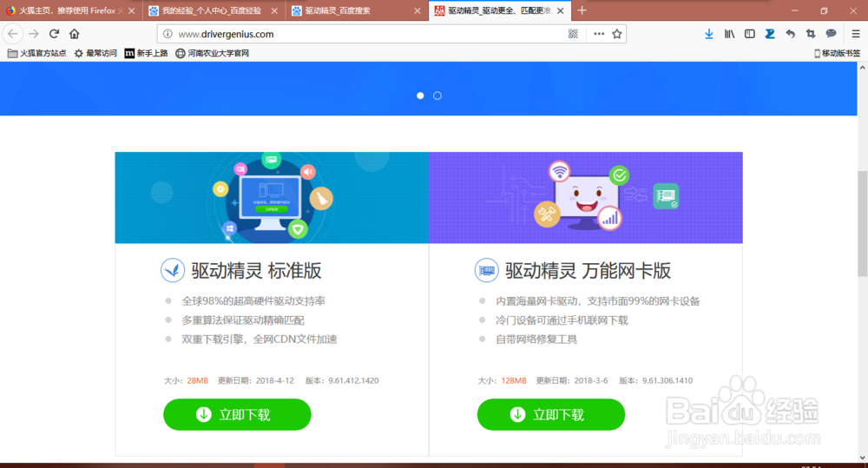Click text 全球98%的超高硬件驱动支持率
Image resolution: width=868 pixels, height=468 pixels.
(x=253, y=301)
